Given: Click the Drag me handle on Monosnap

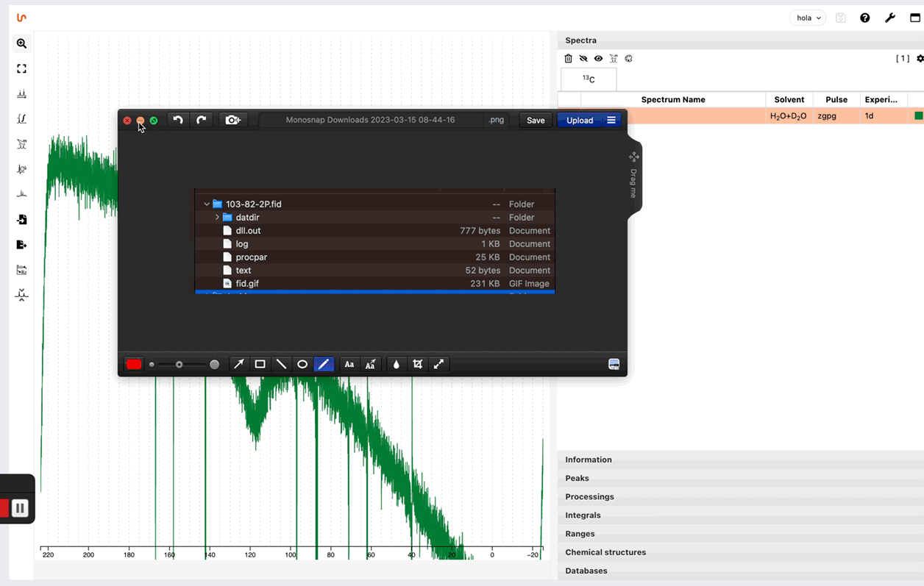Looking at the screenshot, I should point(633,176).
